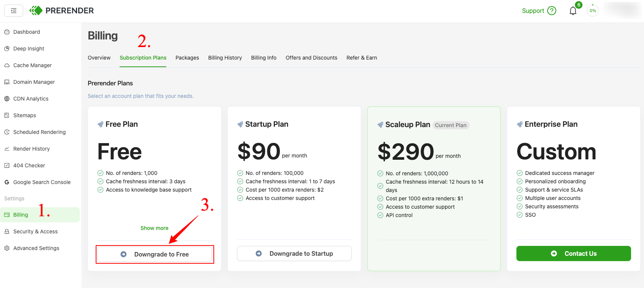The width and height of the screenshot is (644, 288).
Task: Click the $90 per month price
Action: pos(272,151)
